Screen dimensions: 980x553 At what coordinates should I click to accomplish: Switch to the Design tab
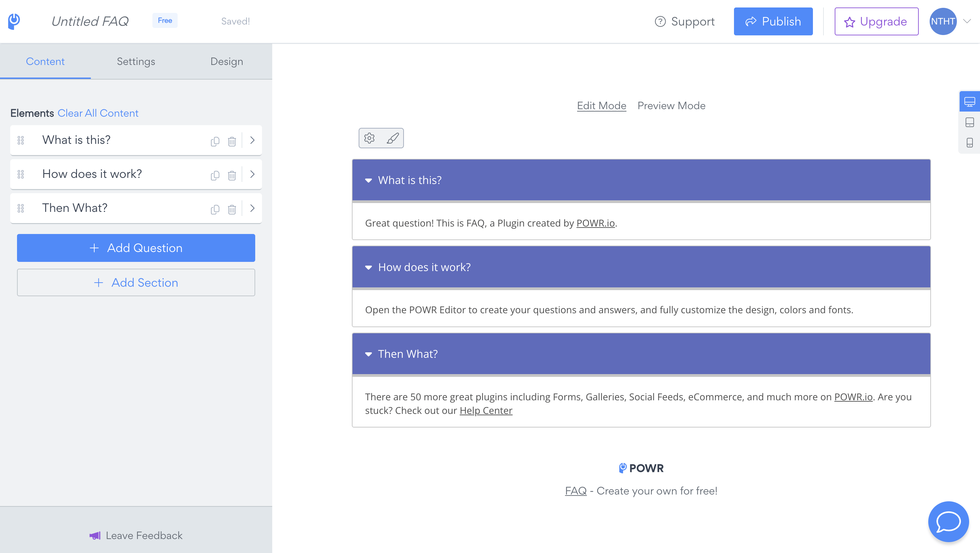tap(227, 61)
